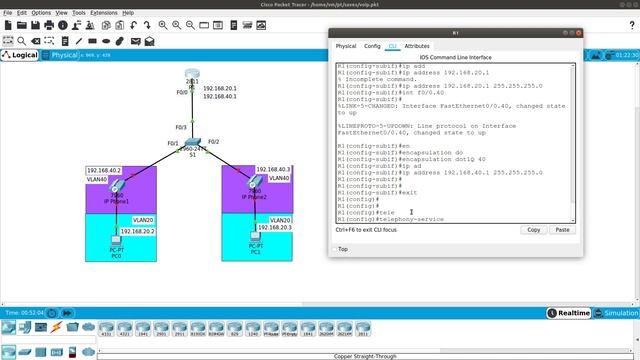This screenshot has height=360, width=640.
Task: Select the Draw Rectangle tool
Action: tap(92, 41)
